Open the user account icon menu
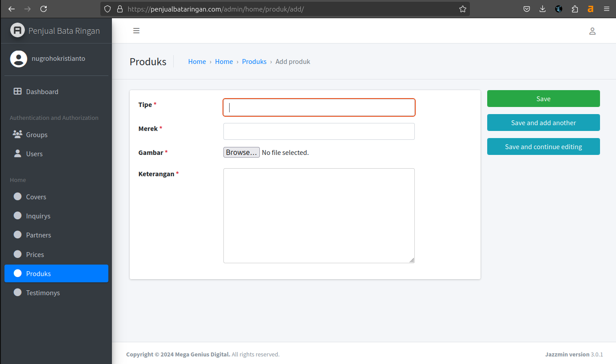The height and width of the screenshot is (364, 616). (592, 31)
